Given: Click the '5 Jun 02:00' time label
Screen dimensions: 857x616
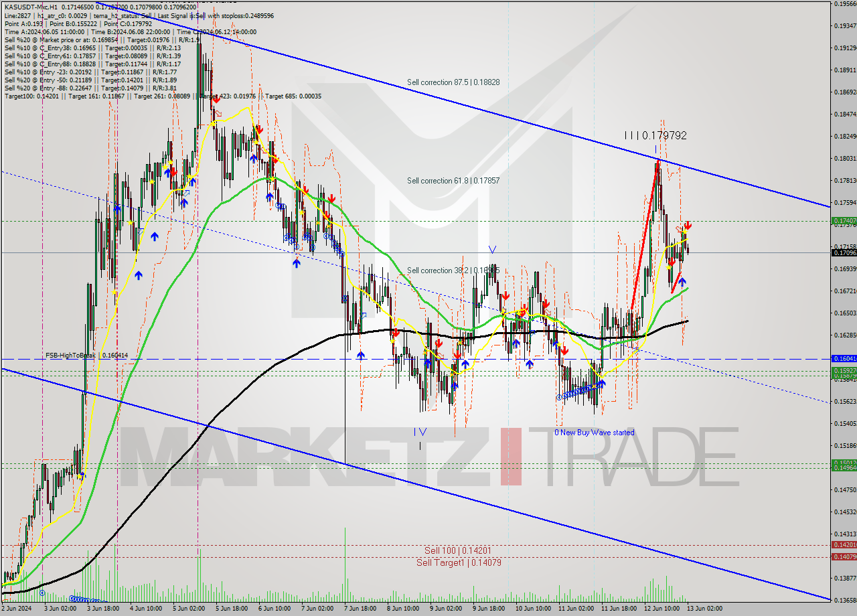Looking at the screenshot, I should pyautogui.click(x=189, y=609).
